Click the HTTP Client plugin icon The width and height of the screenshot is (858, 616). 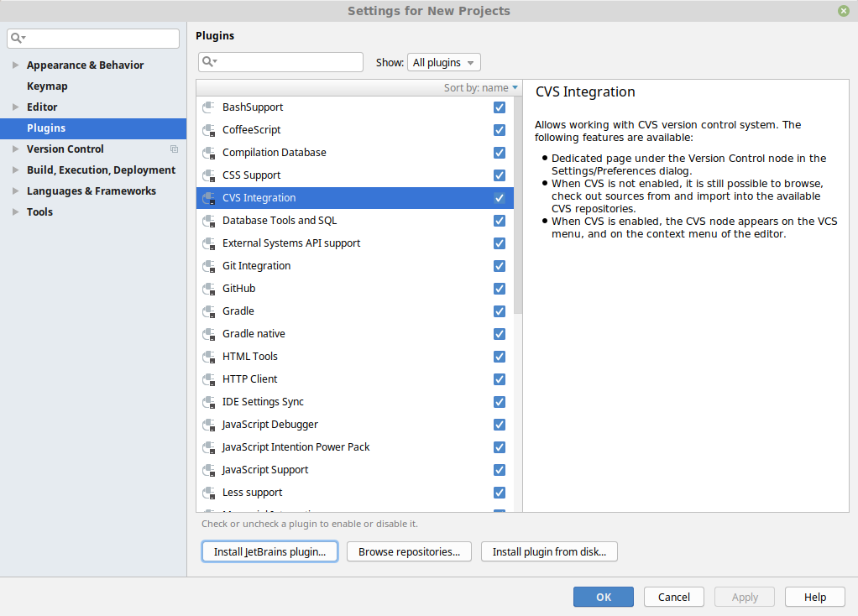pos(208,379)
